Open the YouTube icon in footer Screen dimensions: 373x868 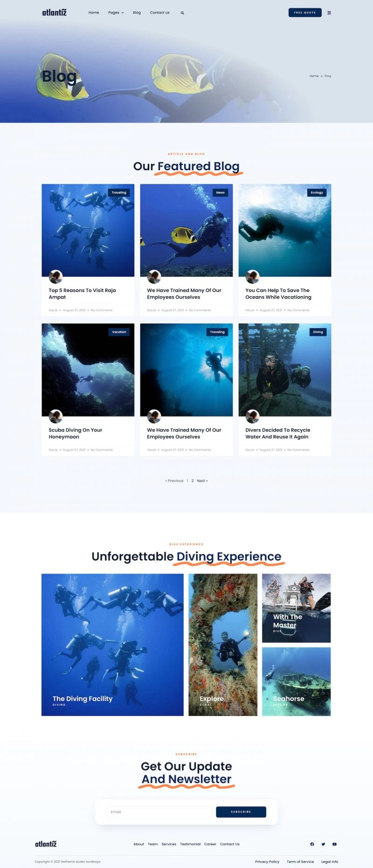click(x=334, y=844)
